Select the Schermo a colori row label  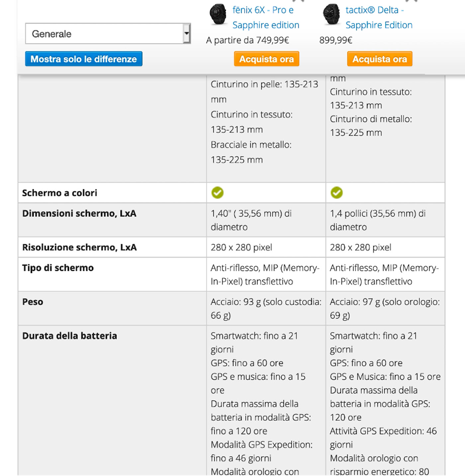(60, 193)
